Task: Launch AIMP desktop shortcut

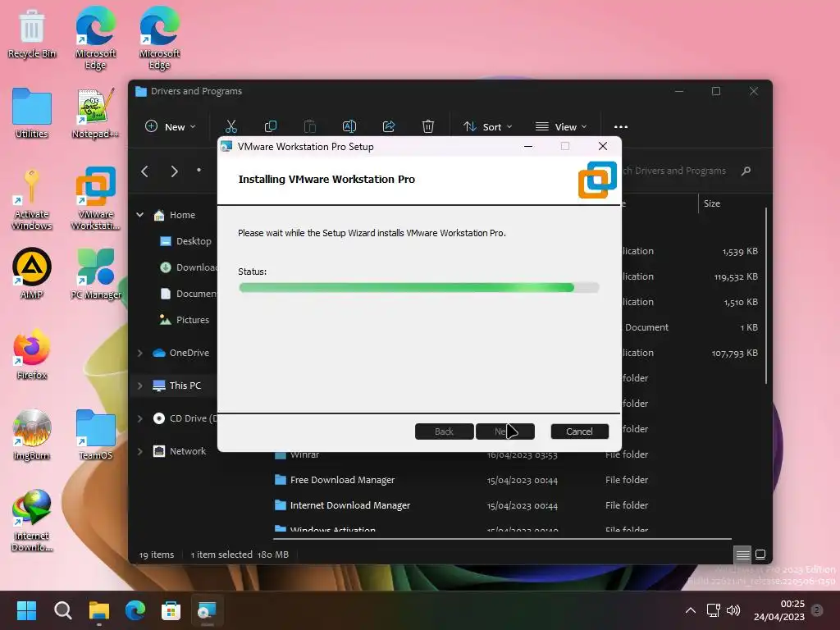Action: [x=32, y=273]
